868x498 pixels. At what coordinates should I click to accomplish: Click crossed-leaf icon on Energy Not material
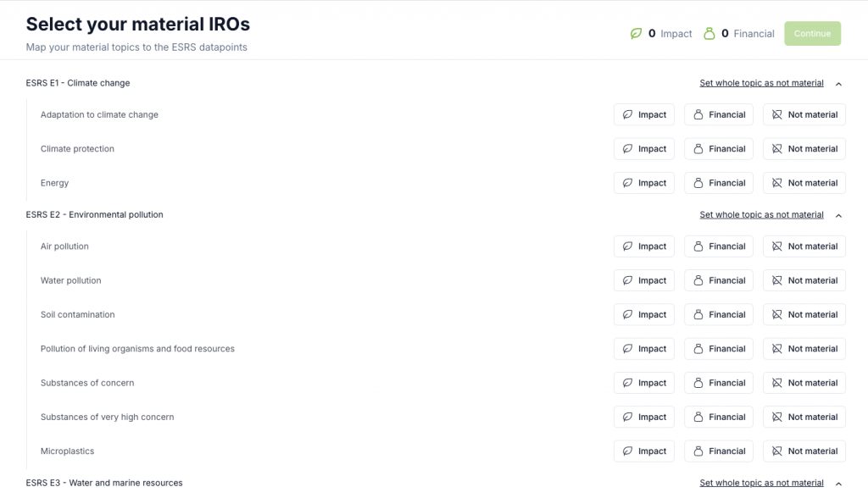[x=777, y=183]
